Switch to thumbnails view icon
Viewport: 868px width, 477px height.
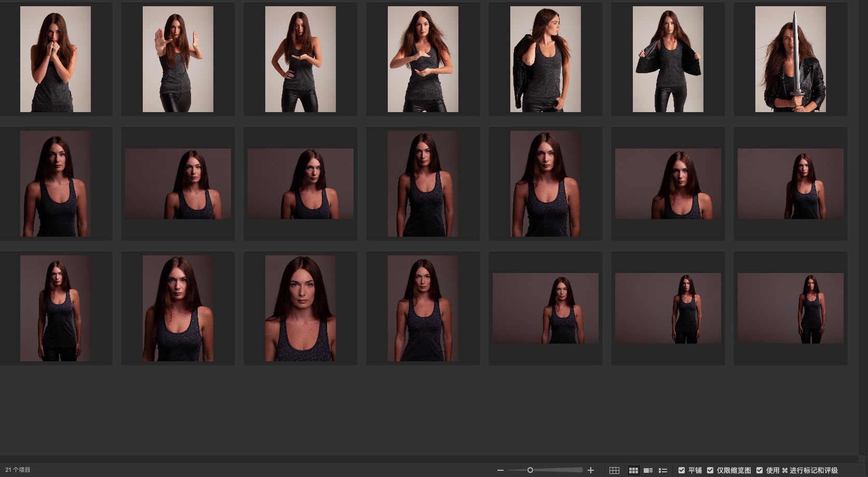click(x=633, y=470)
